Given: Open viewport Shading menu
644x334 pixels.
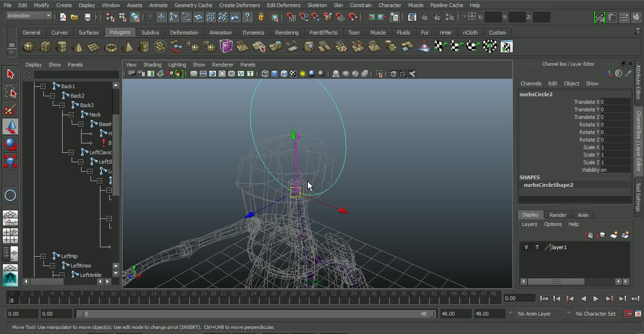Looking at the screenshot, I should coord(152,65).
